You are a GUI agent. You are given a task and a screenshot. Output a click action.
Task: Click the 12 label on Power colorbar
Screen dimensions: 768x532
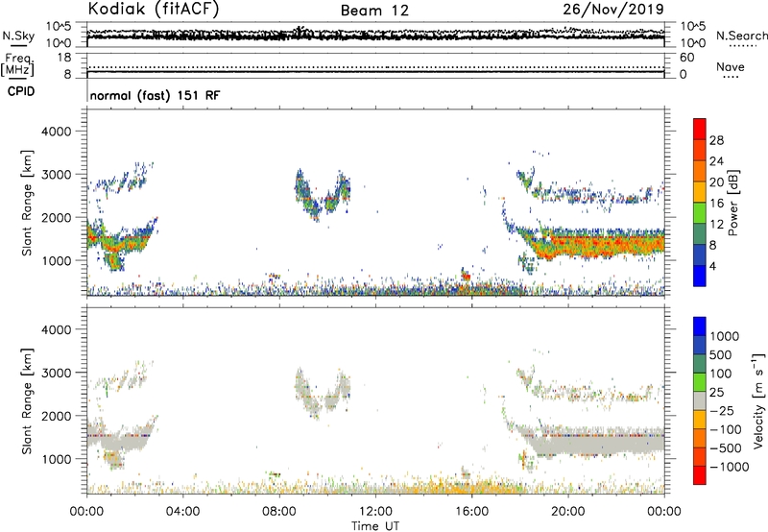[x=716, y=225]
